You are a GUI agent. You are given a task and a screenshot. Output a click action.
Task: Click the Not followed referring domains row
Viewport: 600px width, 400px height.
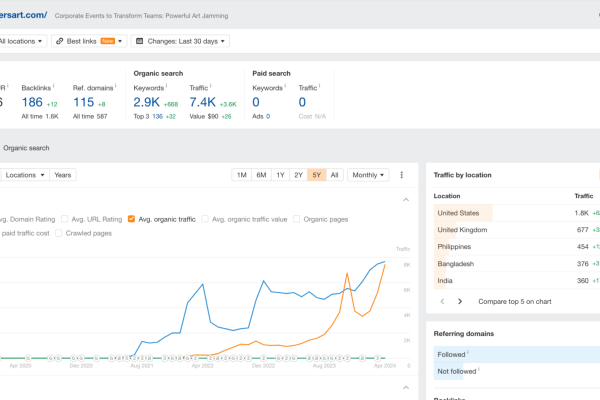click(x=517, y=371)
